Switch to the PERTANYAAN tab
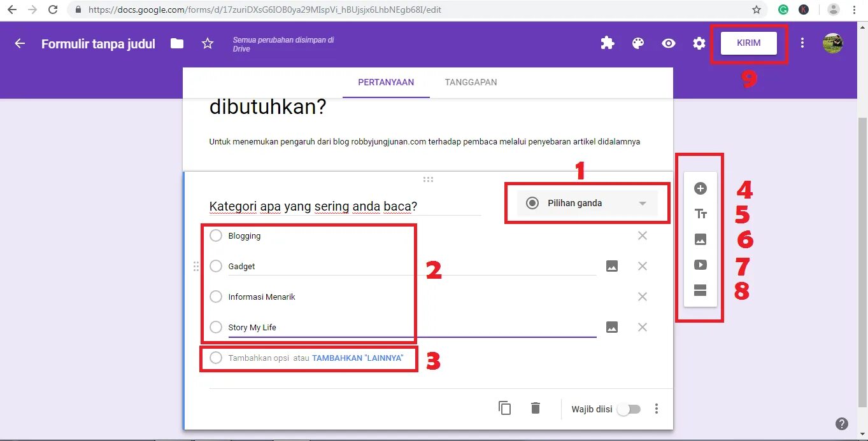The height and width of the screenshot is (441, 868). (386, 82)
